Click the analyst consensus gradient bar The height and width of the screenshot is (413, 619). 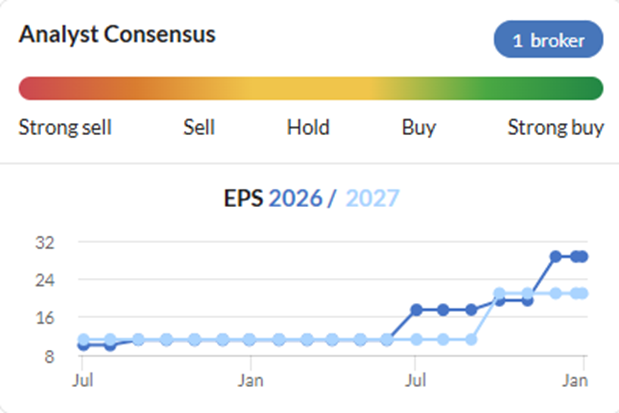pos(311,88)
